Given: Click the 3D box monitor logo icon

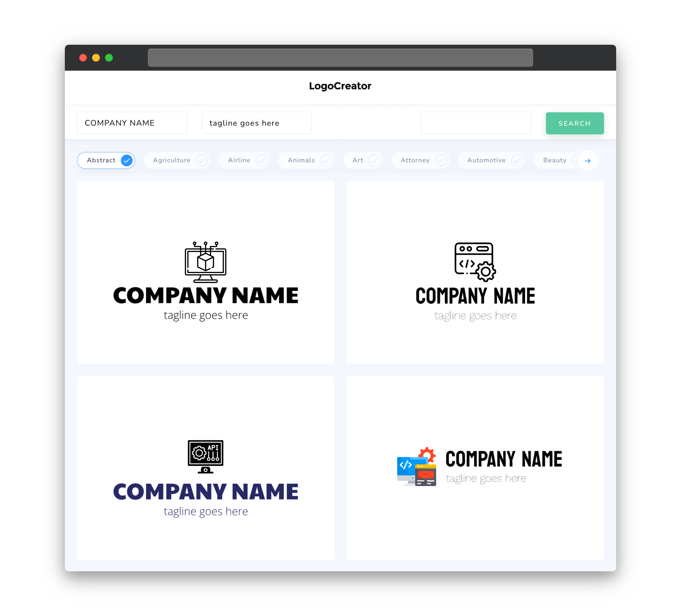Looking at the screenshot, I should (206, 261).
